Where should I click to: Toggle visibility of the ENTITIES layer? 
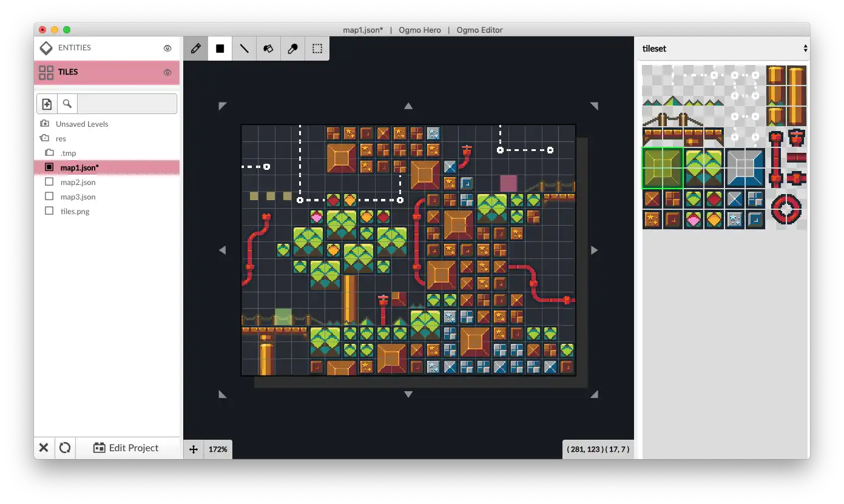click(168, 49)
